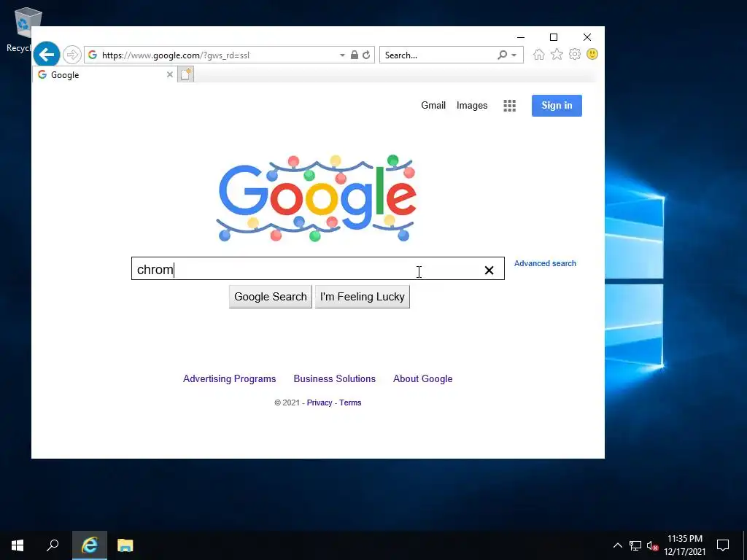Image resolution: width=747 pixels, height=560 pixels.
Task: Close the Google tab
Action: click(169, 74)
